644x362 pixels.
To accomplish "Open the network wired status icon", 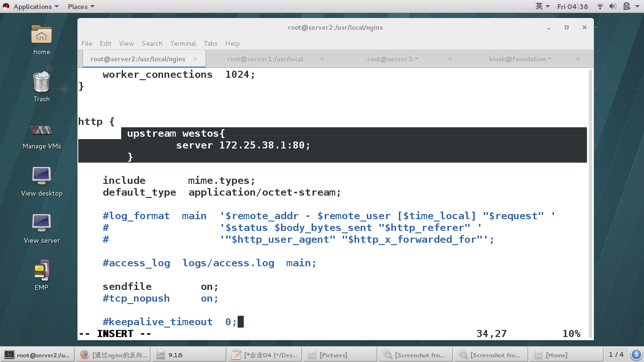I will (600, 7).
